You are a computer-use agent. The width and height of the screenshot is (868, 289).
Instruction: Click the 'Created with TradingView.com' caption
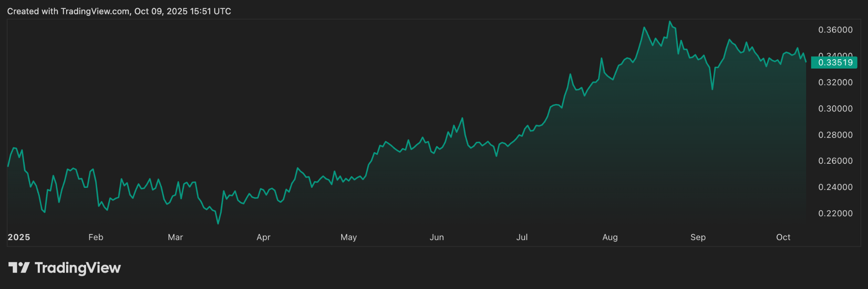[119, 11]
